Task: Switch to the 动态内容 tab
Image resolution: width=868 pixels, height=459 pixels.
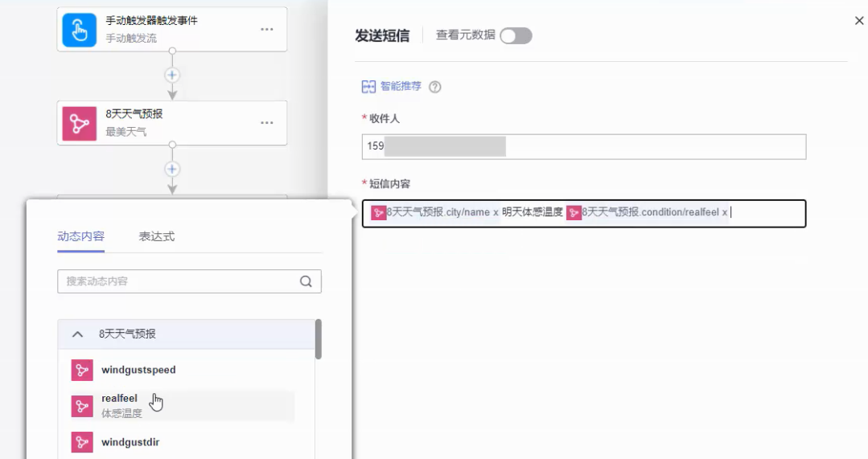Action: point(80,236)
